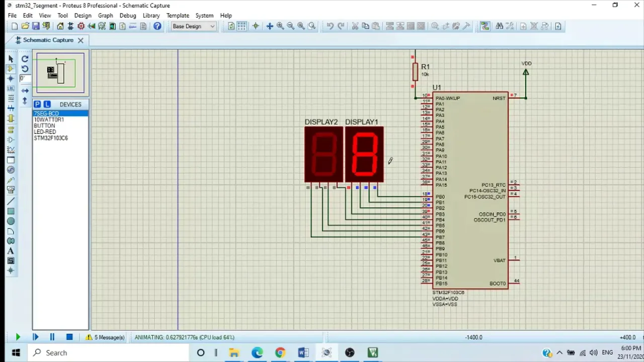The height and width of the screenshot is (362, 644).
Task: Open Microsoft Word from taskbar
Action: pyautogui.click(x=303, y=352)
